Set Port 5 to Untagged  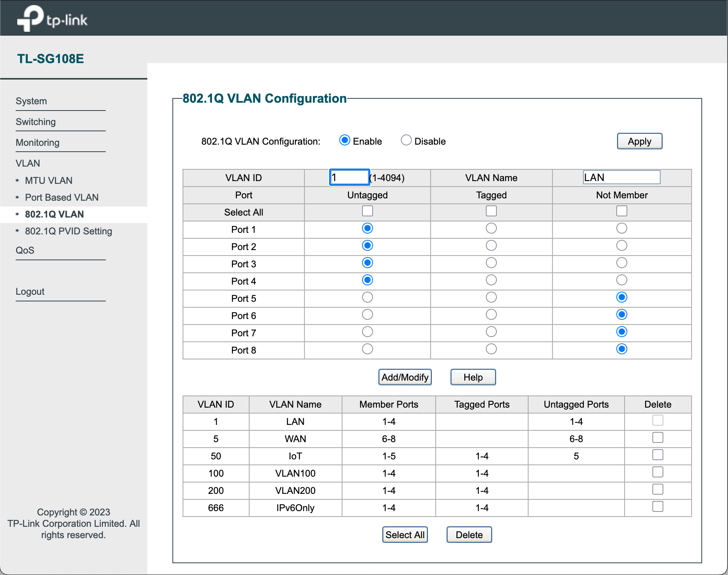point(368,297)
